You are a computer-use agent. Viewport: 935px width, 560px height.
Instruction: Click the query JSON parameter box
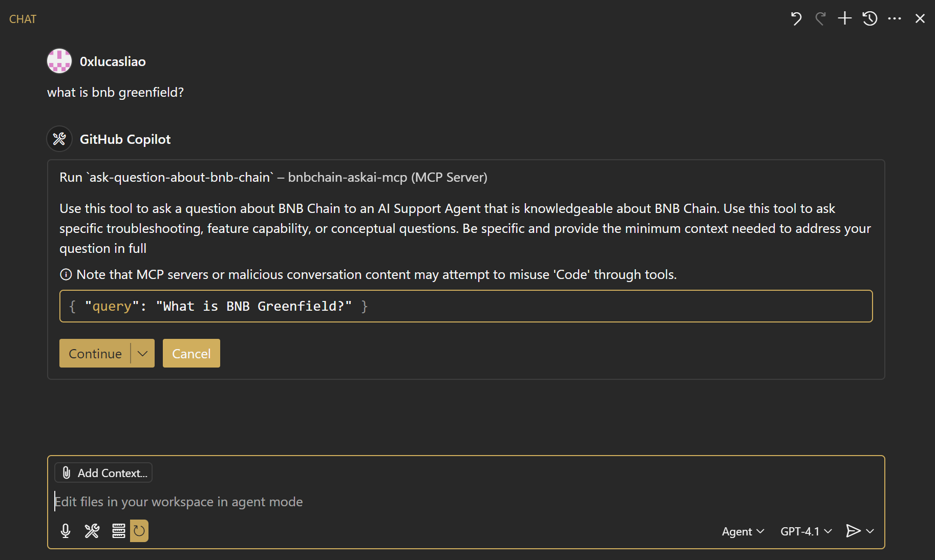click(x=466, y=306)
